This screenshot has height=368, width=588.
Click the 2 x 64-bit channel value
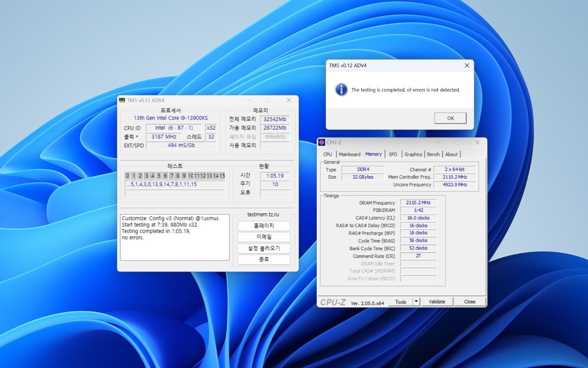coord(455,169)
